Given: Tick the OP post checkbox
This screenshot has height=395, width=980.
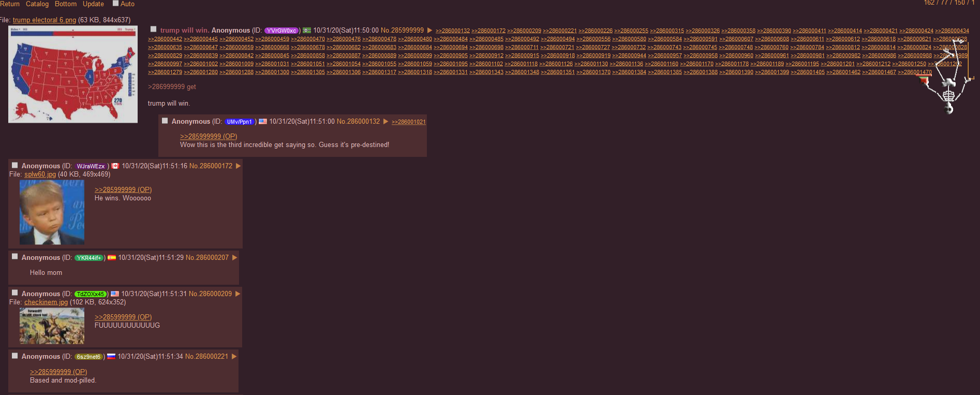Looking at the screenshot, I should click(x=153, y=29).
